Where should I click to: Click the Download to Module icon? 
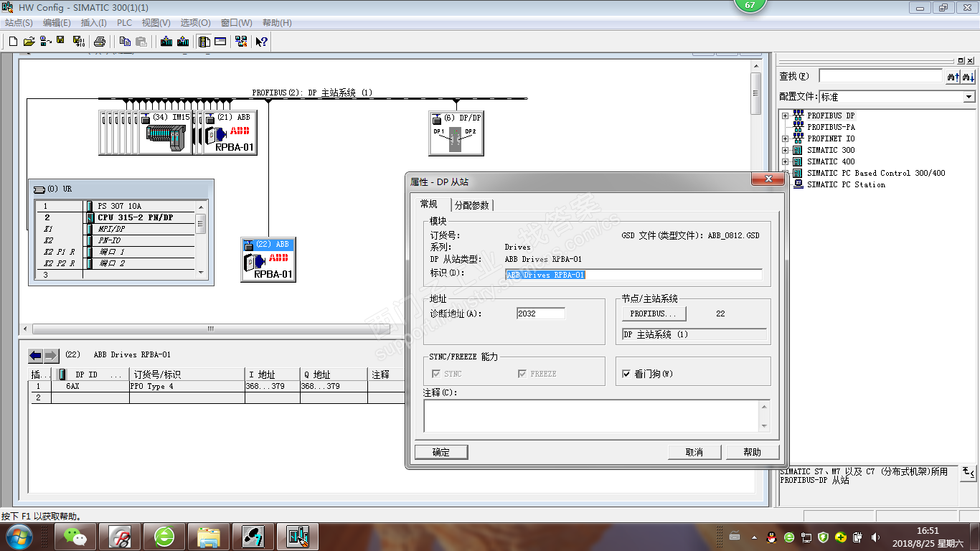pyautogui.click(x=166, y=42)
